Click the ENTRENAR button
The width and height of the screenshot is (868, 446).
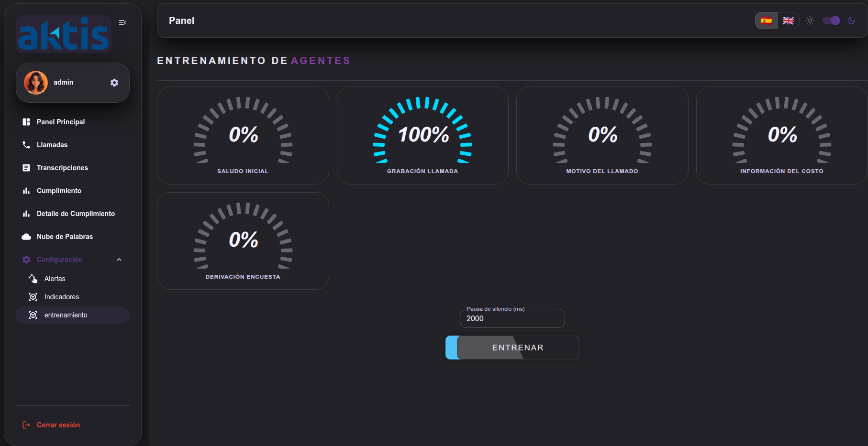[x=512, y=348]
